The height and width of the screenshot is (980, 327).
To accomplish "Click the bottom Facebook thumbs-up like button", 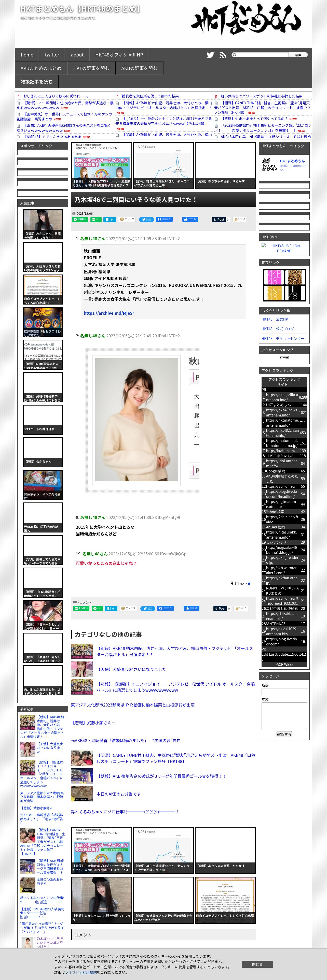I will 192,609.
